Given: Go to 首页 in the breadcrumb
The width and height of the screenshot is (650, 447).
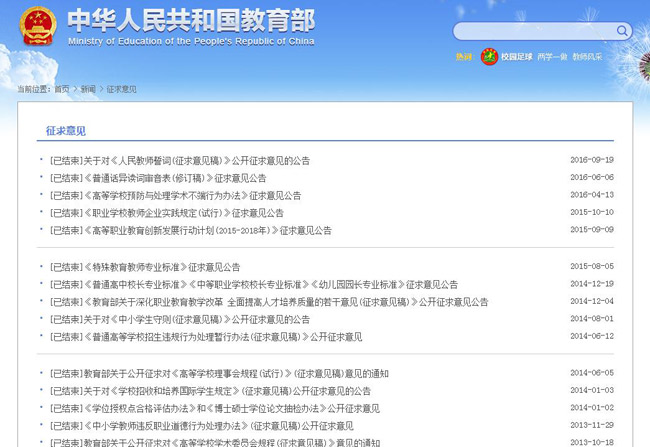Looking at the screenshot, I should pos(62,90).
